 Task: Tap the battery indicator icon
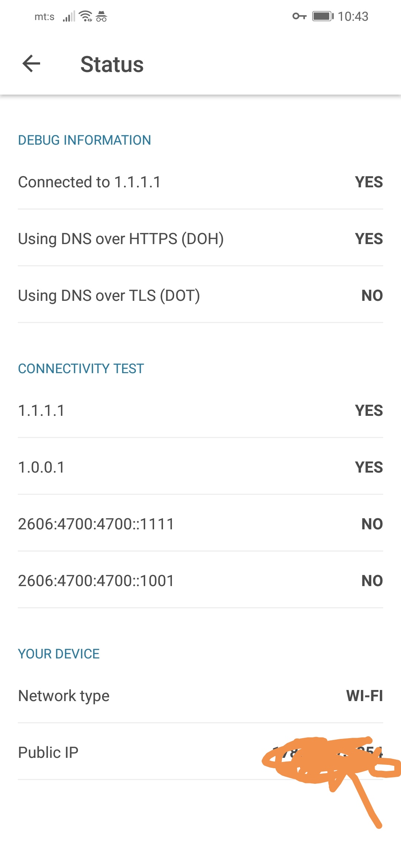click(323, 16)
